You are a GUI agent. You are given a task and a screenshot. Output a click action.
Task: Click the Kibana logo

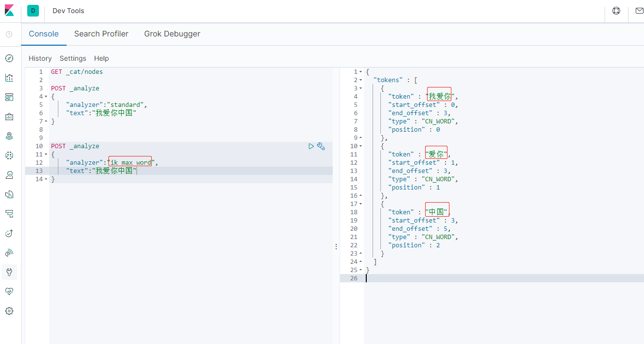pyautogui.click(x=10, y=11)
